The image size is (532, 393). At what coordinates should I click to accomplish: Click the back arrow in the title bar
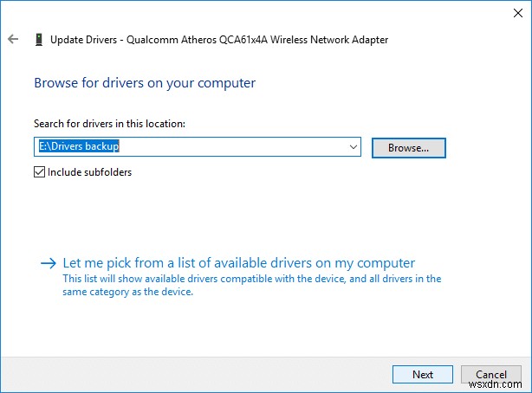(x=13, y=40)
